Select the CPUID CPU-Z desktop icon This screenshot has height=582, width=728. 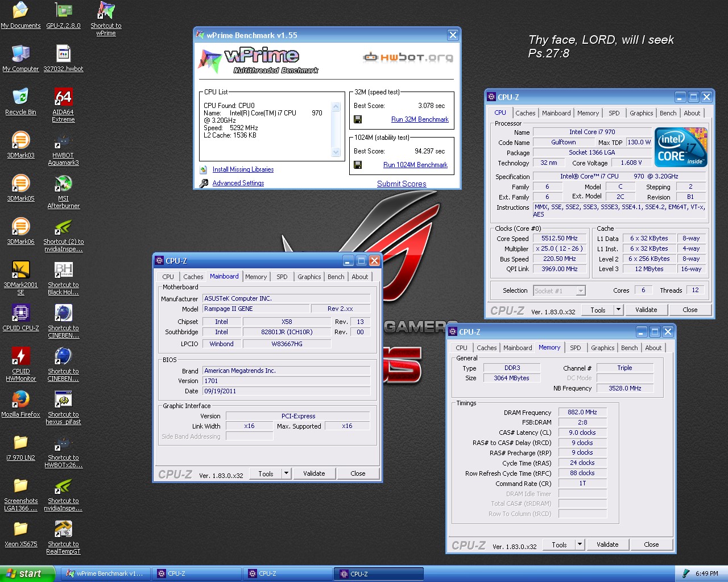(x=20, y=318)
